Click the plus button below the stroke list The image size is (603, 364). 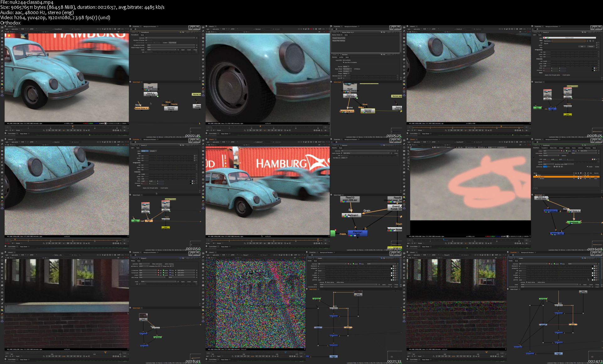(535, 188)
